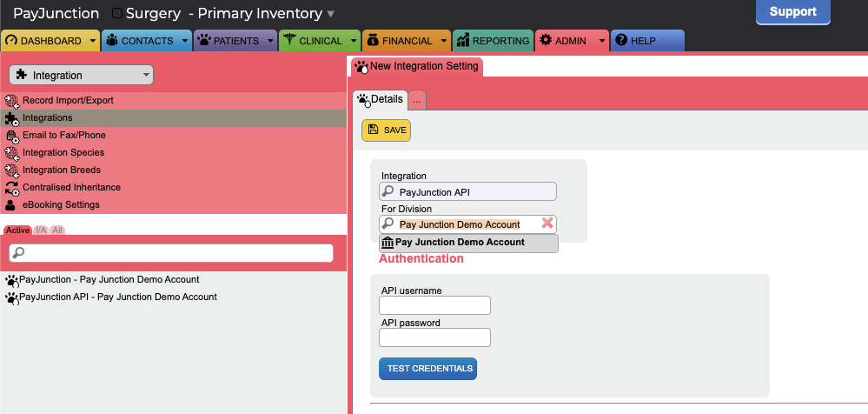The image size is (868, 414).
Task: Switch to the Active filter tab
Action: tap(17, 230)
